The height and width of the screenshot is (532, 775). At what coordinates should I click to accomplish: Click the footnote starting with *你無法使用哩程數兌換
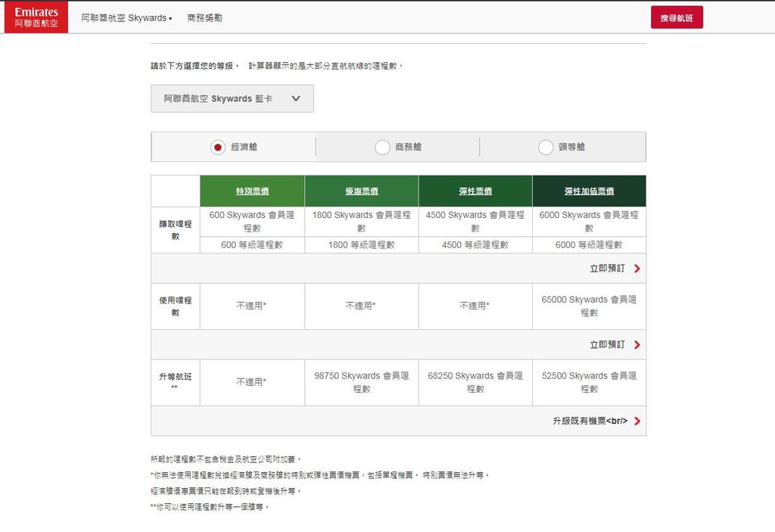point(320,475)
